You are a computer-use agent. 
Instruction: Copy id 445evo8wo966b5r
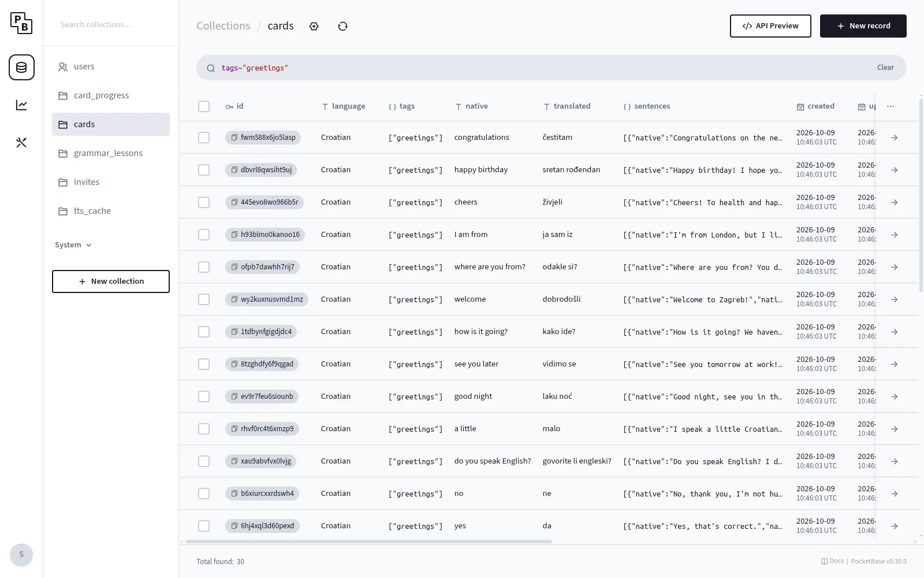234,202
